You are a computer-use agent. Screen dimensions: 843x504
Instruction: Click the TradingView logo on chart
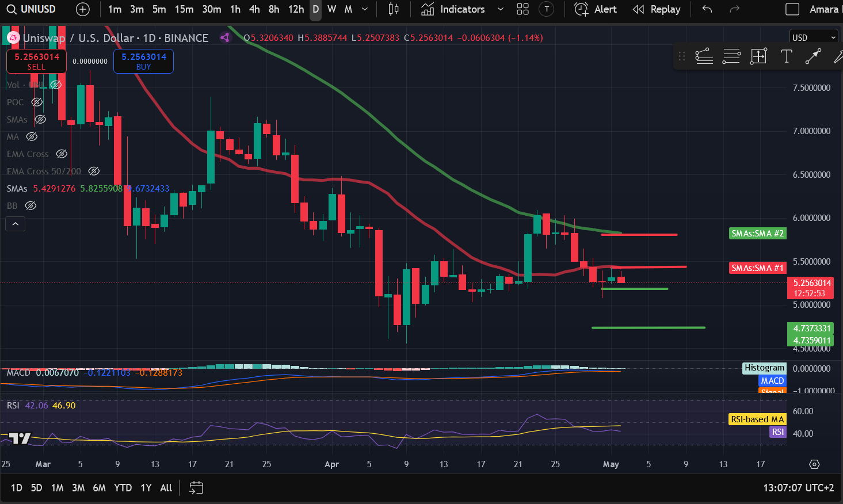(20, 438)
